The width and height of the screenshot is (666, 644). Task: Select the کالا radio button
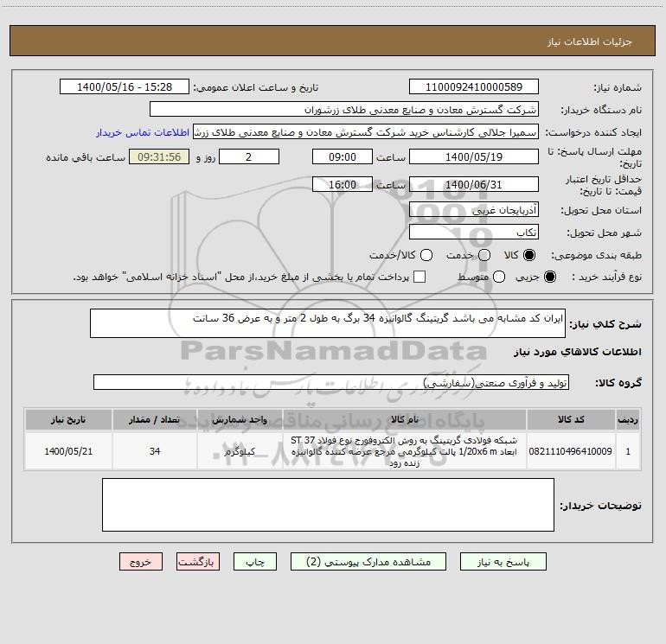[x=529, y=255]
